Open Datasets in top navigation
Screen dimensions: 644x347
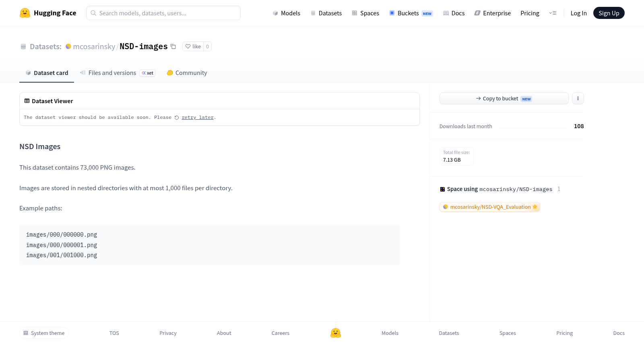point(326,13)
